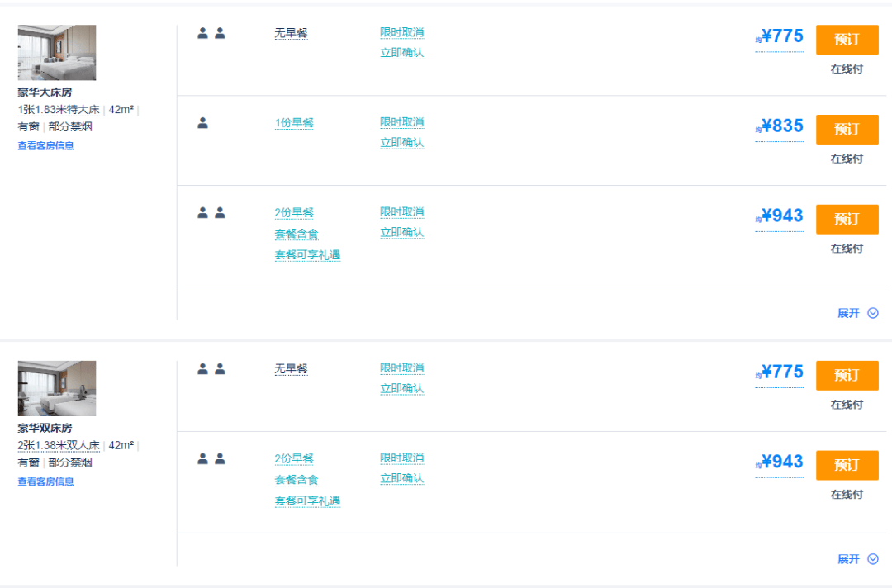Click occupancy icon in 豪华双床房 ¥943 row

coord(211,459)
